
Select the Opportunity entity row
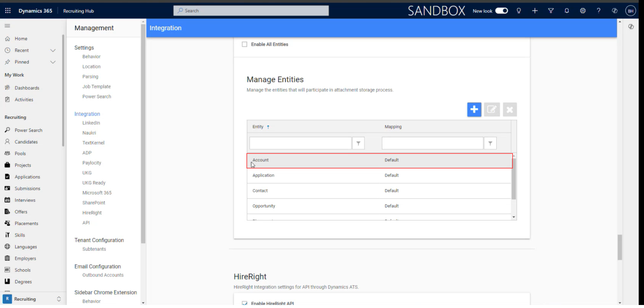pos(379,206)
